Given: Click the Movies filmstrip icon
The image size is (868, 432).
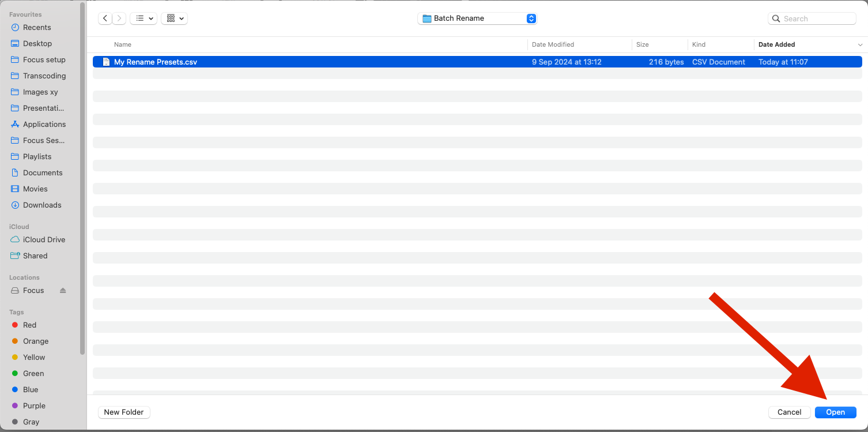Looking at the screenshot, I should point(15,189).
